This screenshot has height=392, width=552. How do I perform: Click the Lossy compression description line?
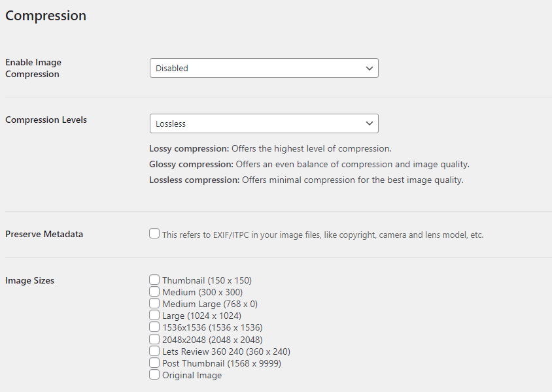(x=270, y=148)
